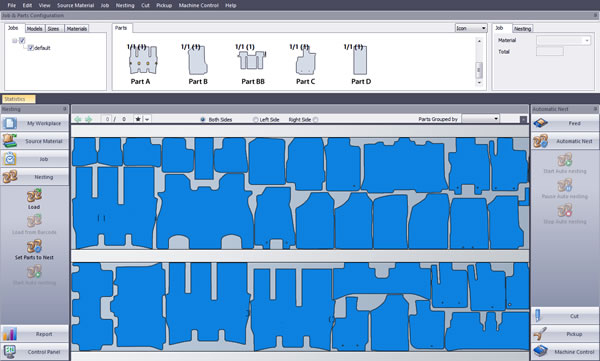Click the right panel Start Auto nesting icon
The image size is (600, 361).
point(565,160)
